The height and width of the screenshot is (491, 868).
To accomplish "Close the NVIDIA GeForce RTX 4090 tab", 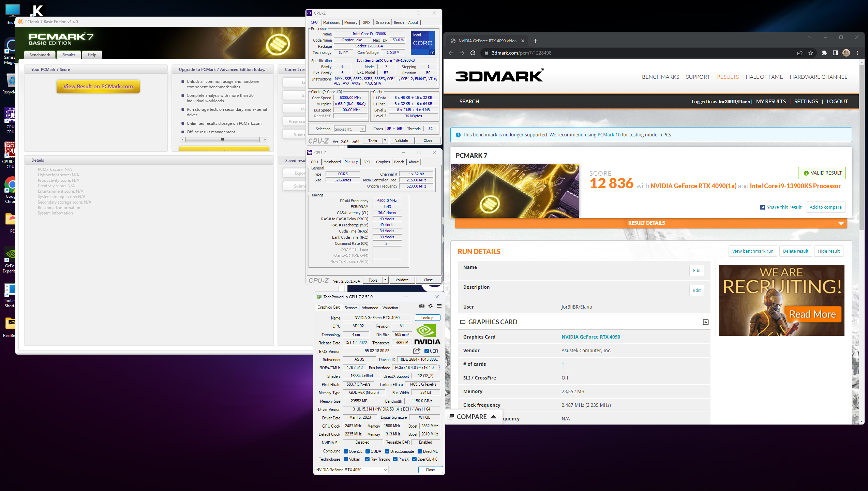I will click(522, 41).
